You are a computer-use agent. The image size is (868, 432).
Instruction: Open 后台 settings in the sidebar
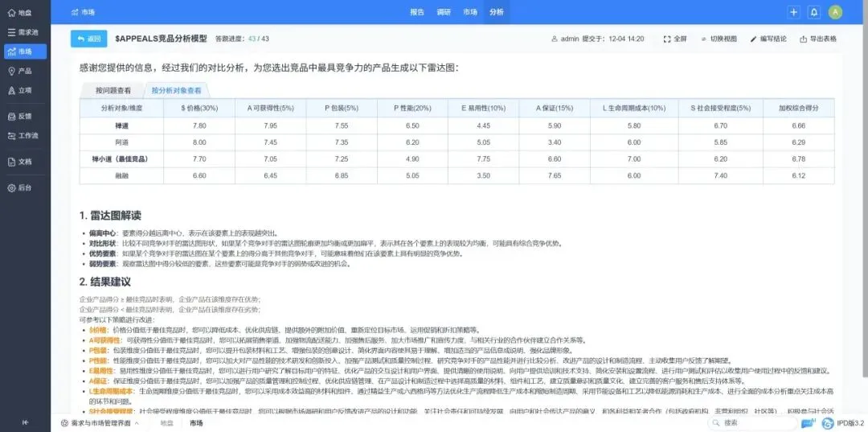pyautogui.click(x=20, y=187)
